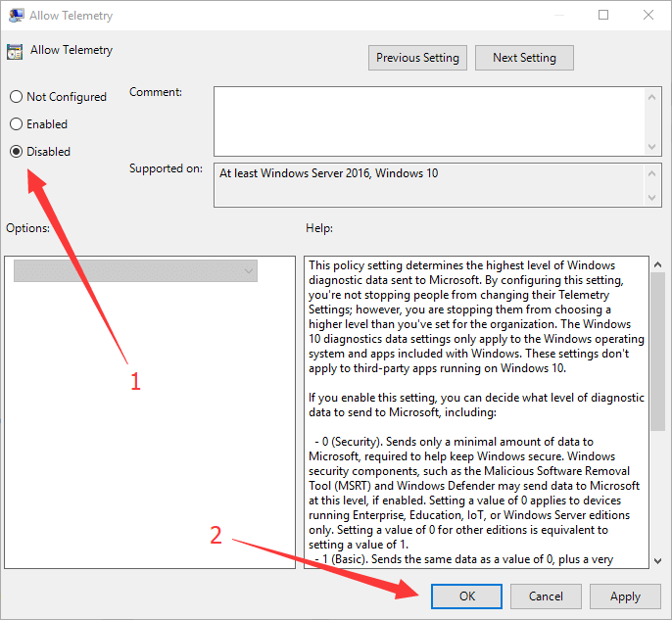
Task: Click inside the Comment text field
Action: coord(429,119)
